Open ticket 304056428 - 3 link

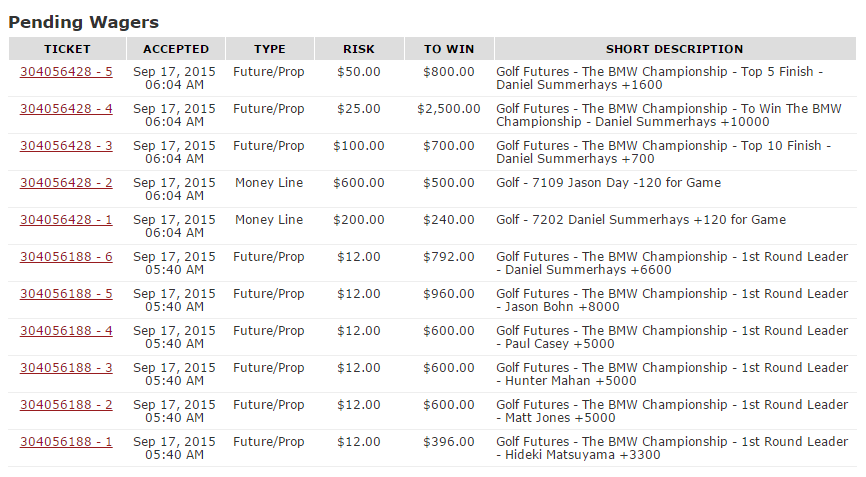point(66,146)
